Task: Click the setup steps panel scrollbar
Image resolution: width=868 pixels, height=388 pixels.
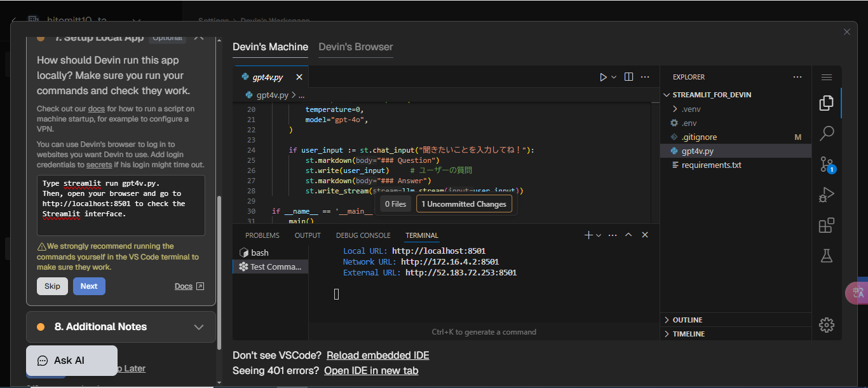Action: 220,274
